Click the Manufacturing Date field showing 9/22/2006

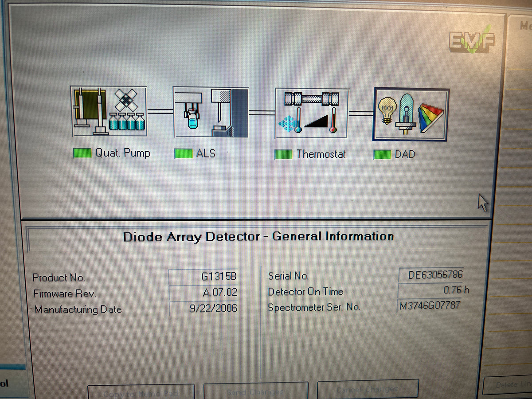click(x=203, y=308)
